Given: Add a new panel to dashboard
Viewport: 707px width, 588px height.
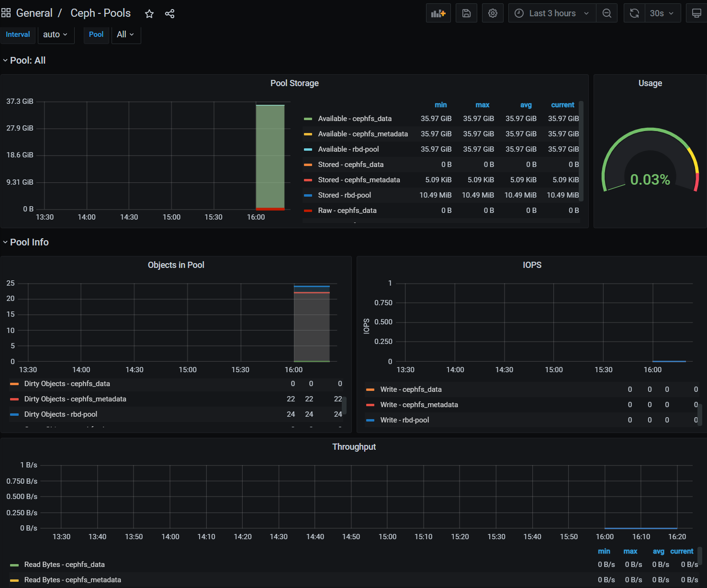Looking at the screenshot, I should (x=438, y=13).
